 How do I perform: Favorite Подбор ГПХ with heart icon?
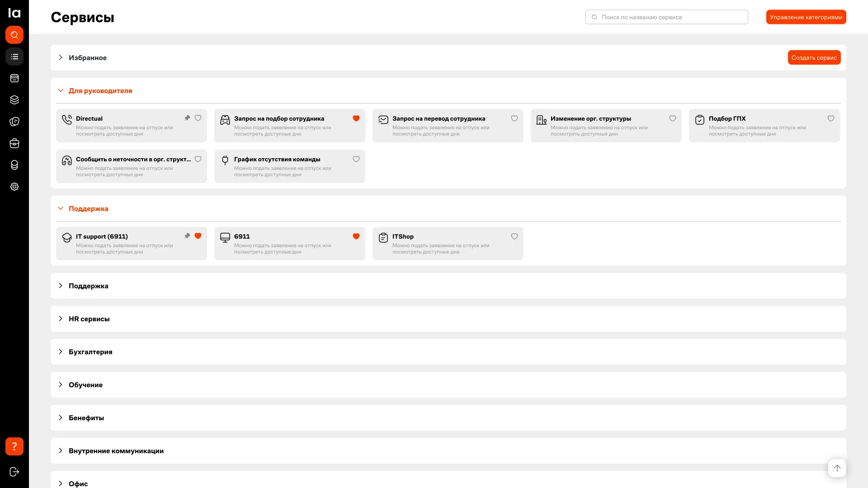[x=831, y=118]
